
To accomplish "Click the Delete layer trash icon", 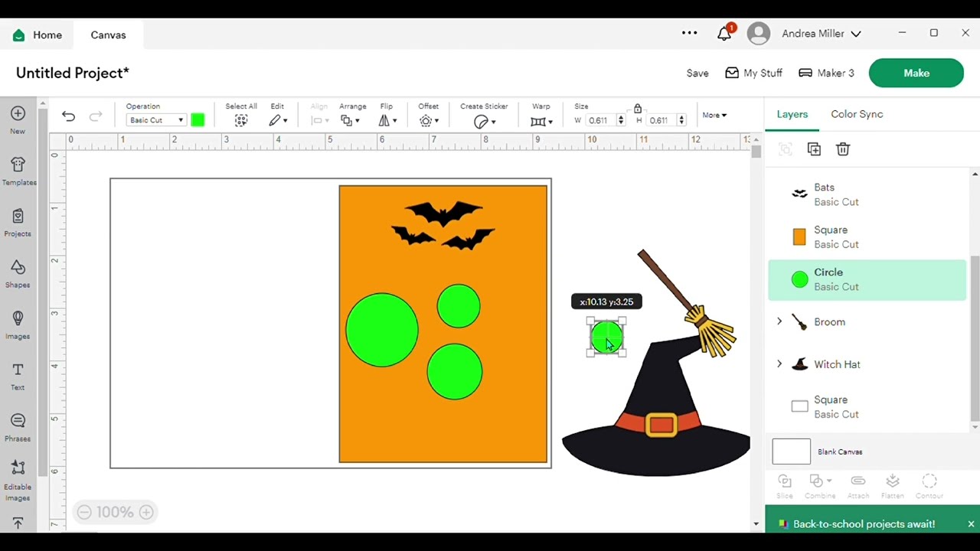I will click(x=843, y=149).
